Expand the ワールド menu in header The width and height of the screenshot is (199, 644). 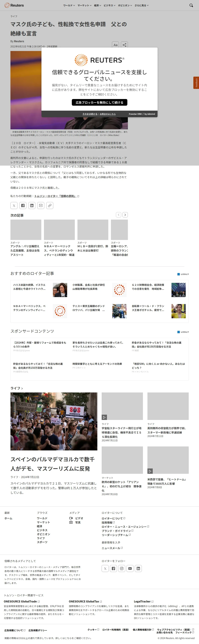pos(69,5)
